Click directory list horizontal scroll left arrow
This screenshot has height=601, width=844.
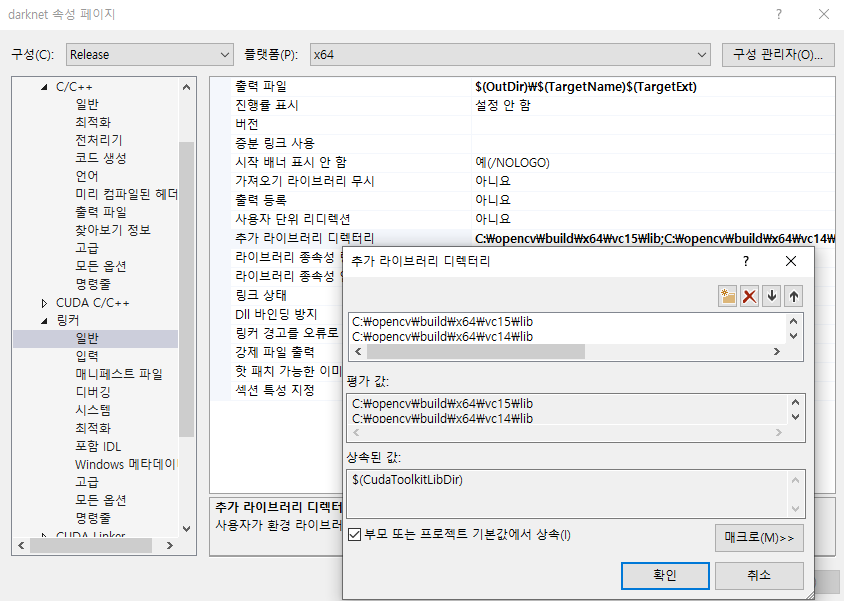tap(358, 351)
